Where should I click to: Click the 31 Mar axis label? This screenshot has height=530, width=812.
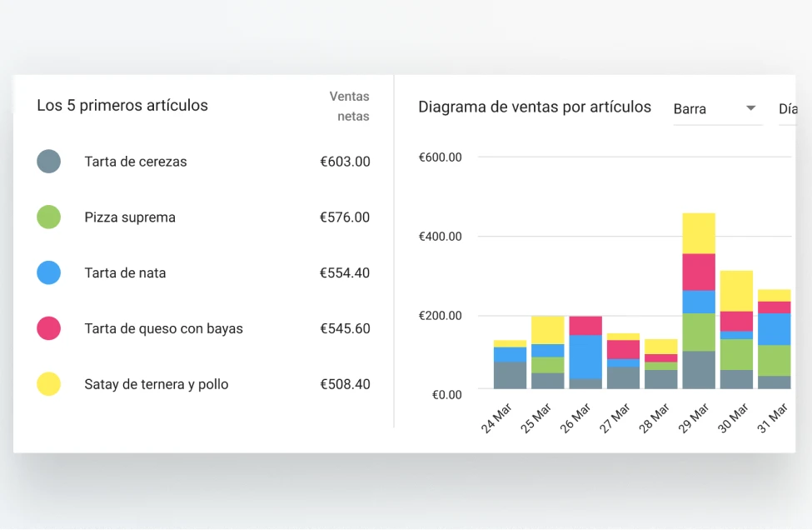[x=773, y=414]
